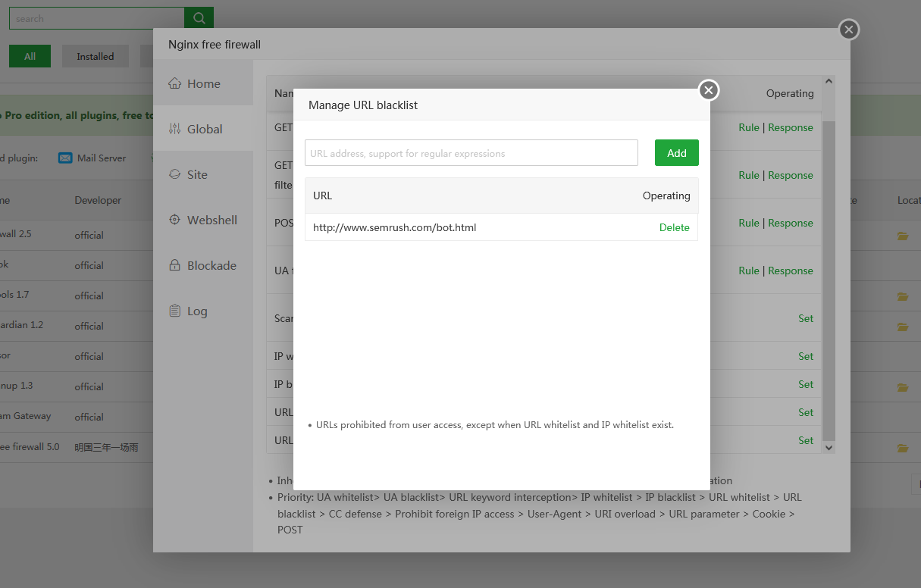Open the Webshell tab in firewall sidebar
Viewport: 921px width, 588px height.
click(203, 220)
